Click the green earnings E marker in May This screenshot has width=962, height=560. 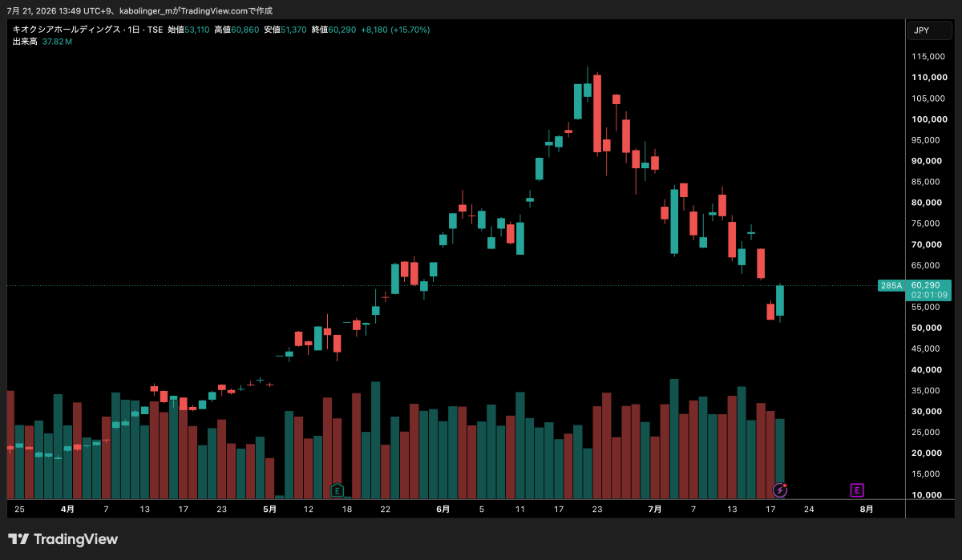[337, 489]
